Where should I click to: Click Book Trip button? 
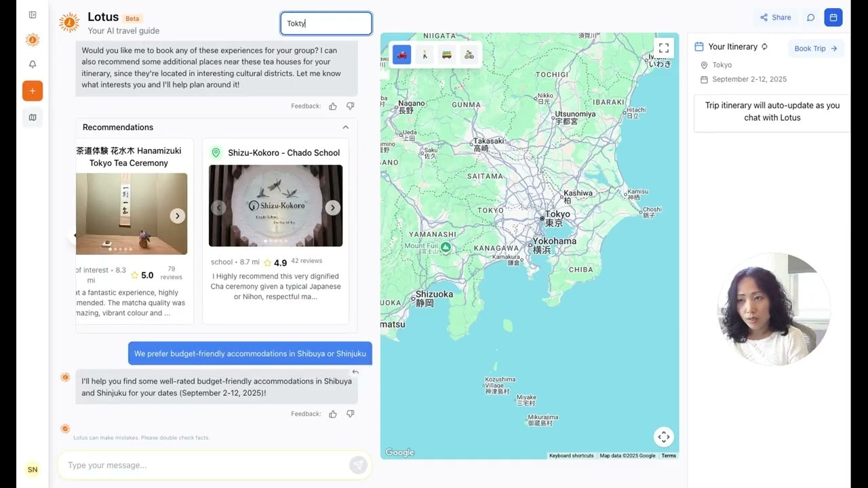[816, 49]
